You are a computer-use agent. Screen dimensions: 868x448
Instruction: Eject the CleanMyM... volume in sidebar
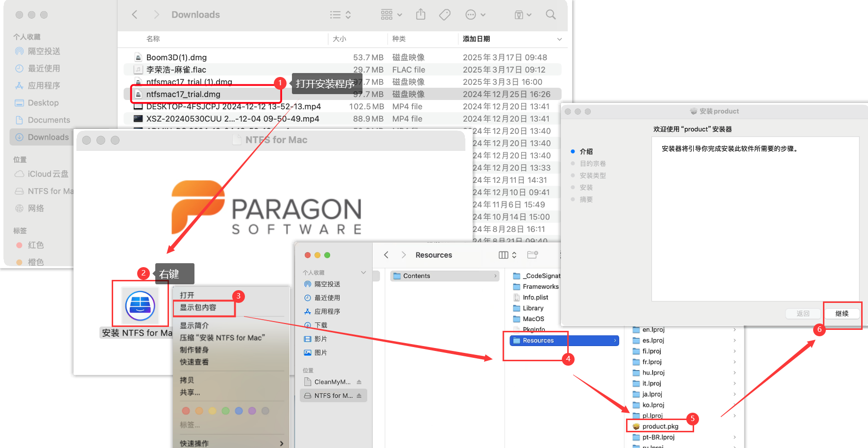(359, 382)
